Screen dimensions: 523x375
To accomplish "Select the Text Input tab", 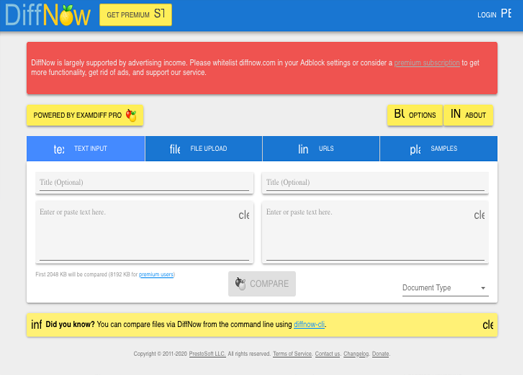I will (86, 148).
